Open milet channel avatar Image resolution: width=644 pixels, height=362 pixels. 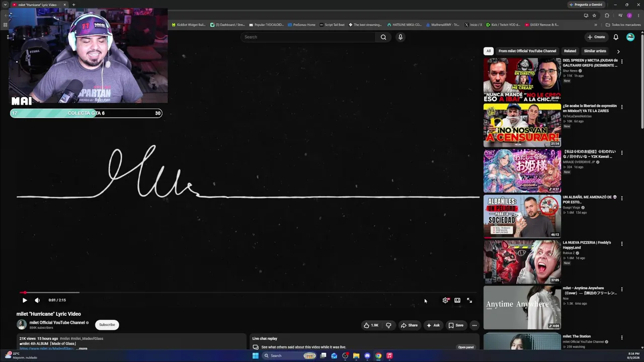(x=22, y=325)
